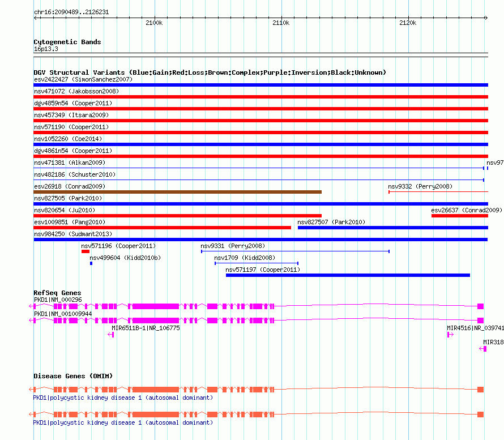Click the red esv26637 loss bar
The width and height of the screenshot is (504, 440).
[x=460, y=216]
